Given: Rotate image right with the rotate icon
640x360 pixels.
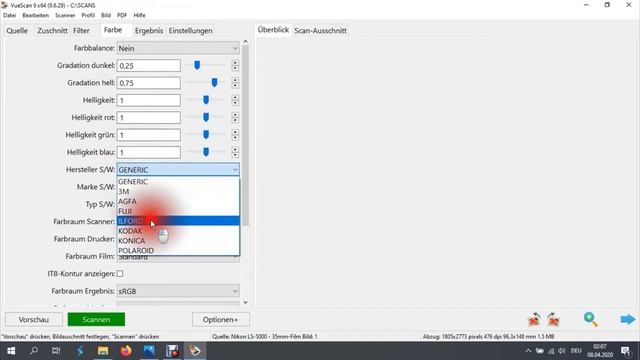Looking at the screenshot, I should point(553,319).
